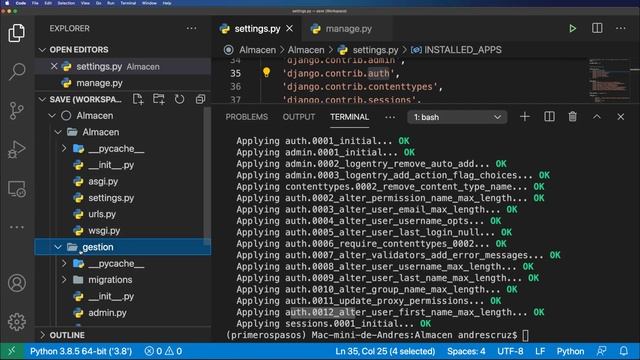640x360 pixels.
Task: Run the Python file with play button
Action: pos(572,28)
